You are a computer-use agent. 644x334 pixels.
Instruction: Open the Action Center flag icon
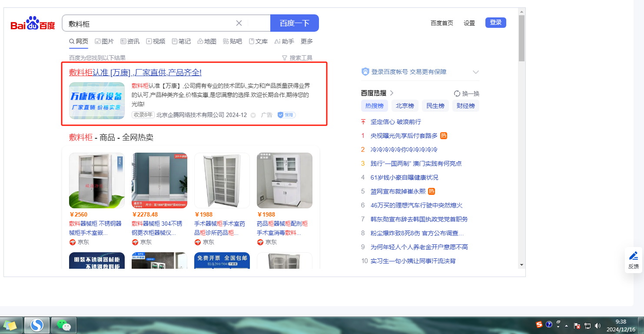coord(578,325)
